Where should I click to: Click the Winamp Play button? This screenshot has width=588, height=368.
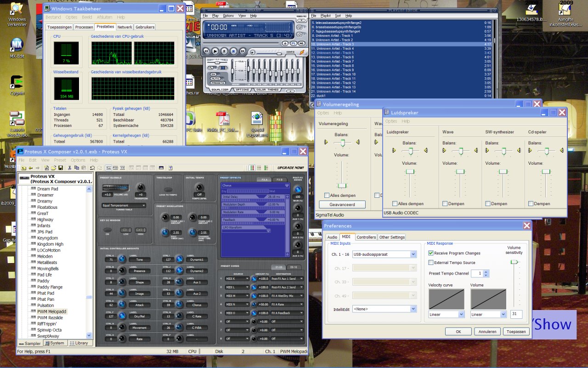[215, 51]
